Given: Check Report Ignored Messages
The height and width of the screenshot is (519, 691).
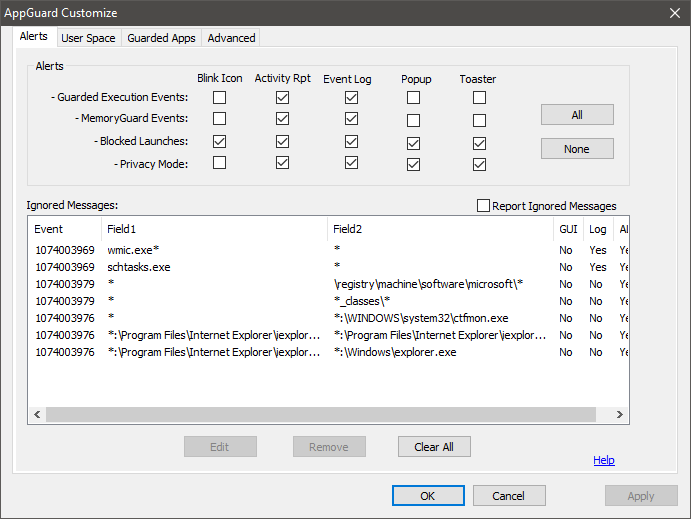Looking at the screenshot, I should 483,205.
